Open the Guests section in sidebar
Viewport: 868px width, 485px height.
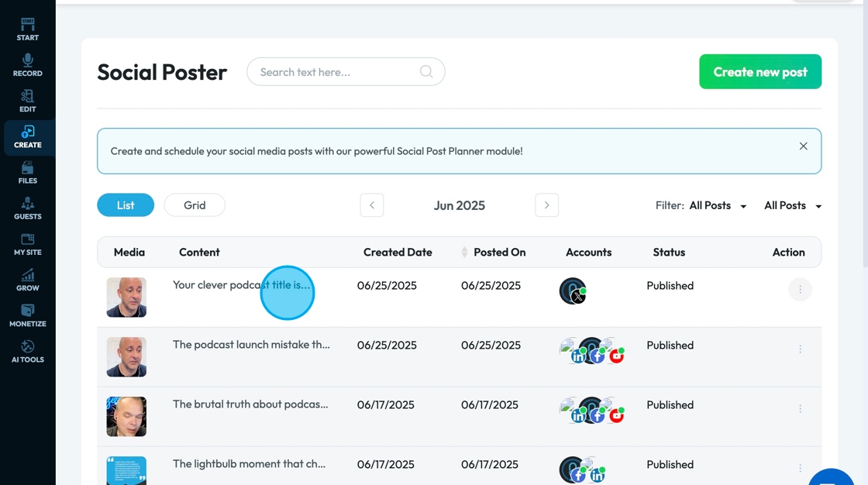[28, 208]
